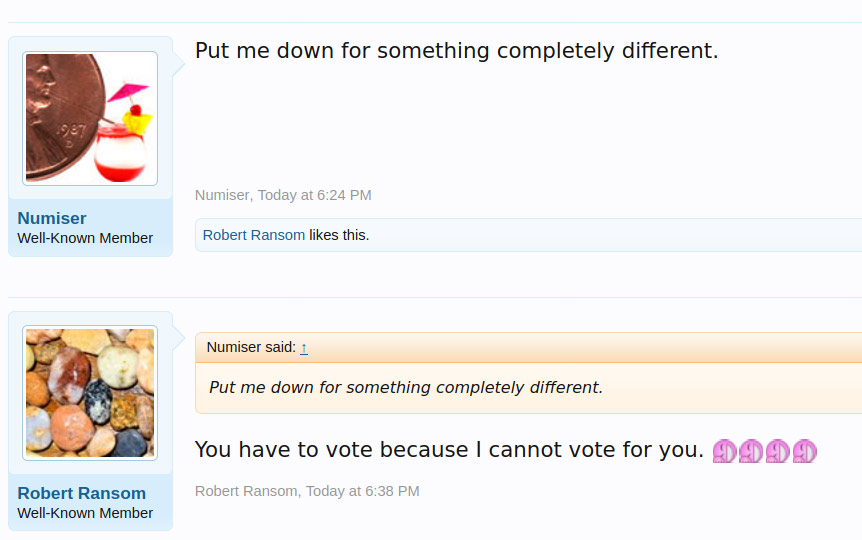Open Robert Ransom's pebbles avatar
The image size is (862, 540).
pyautogui.click(x=90, y=393)
